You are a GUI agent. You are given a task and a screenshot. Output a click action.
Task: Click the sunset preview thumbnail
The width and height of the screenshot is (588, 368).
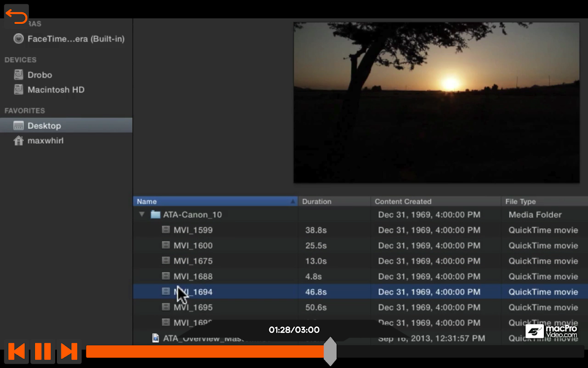pyautogui.click(x=436, y=103)
